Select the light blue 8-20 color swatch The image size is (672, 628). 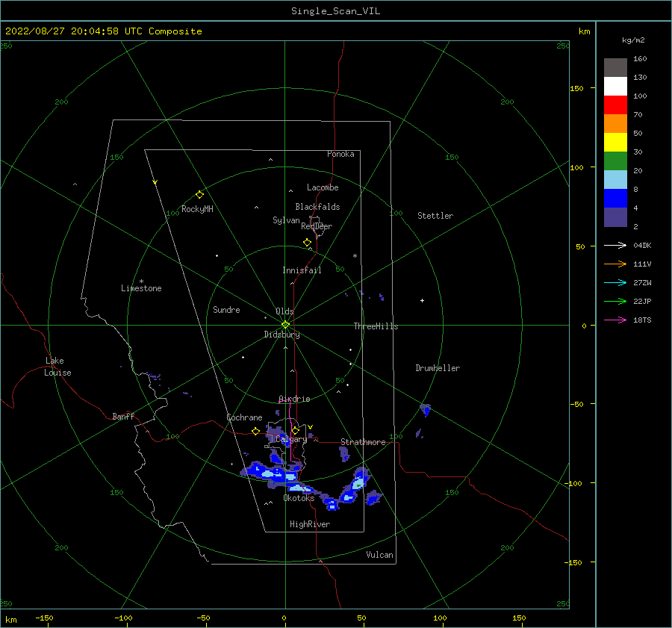tap(615, 180)
